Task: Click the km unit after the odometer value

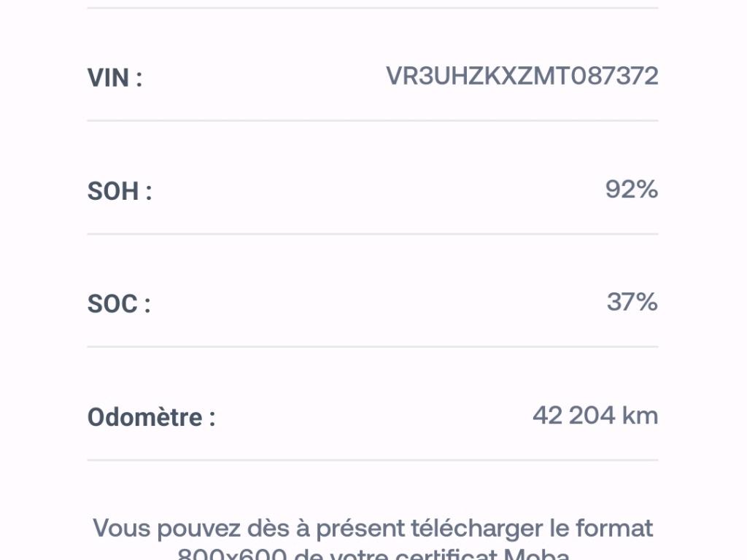Action: pyautogui.click(x=640, y=416)
